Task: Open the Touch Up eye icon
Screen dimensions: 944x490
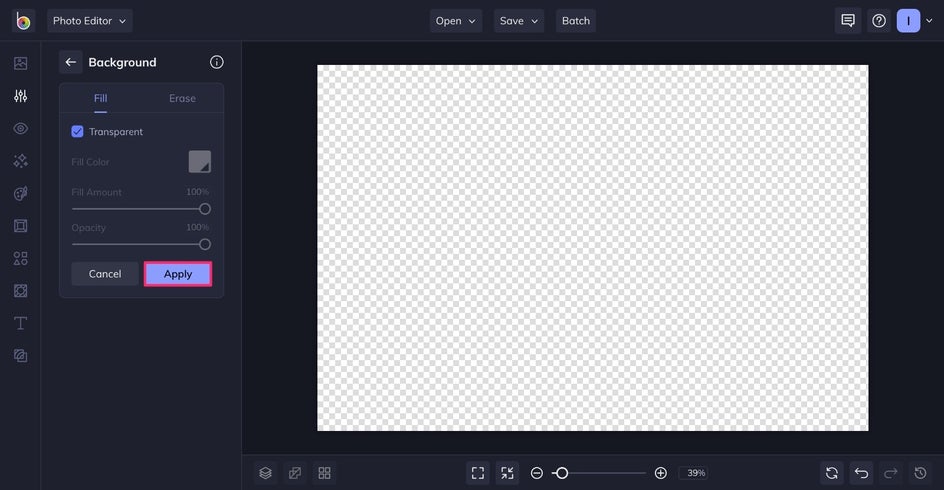Action: point(20,128)
